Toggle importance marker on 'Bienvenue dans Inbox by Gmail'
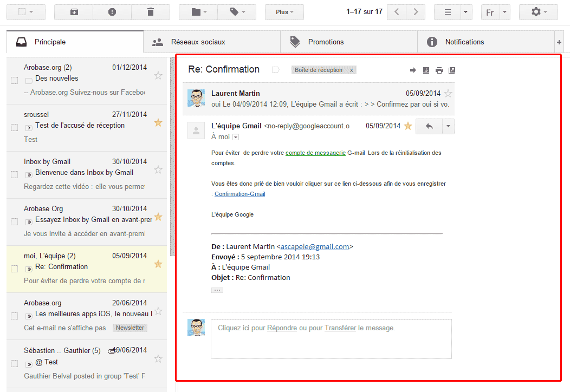This screenshot has height=392, width=570. tap(29, 175)
